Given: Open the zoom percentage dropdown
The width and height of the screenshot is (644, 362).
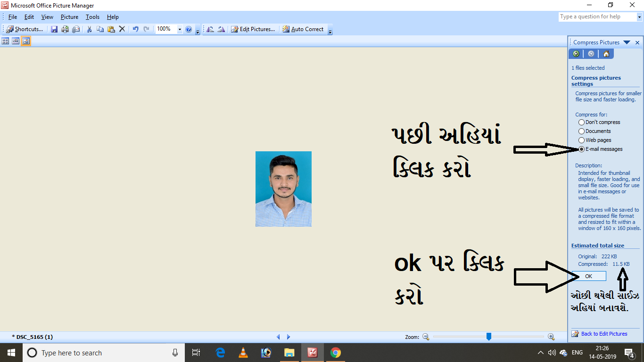Looking at the screenshot, I should tap(179, 29).
